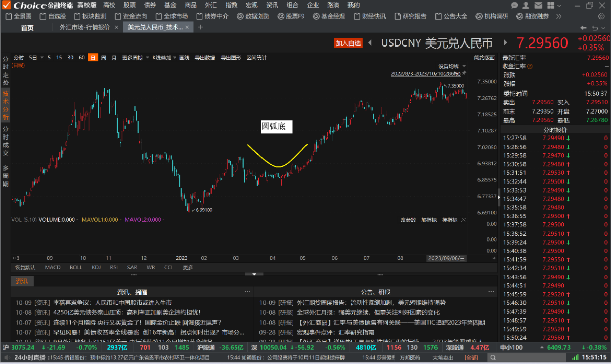The height and width of the screenshot is (364, 611).
Task: Open the 自选股 watchlist shortcut
Action: click(x=53, y=16)
